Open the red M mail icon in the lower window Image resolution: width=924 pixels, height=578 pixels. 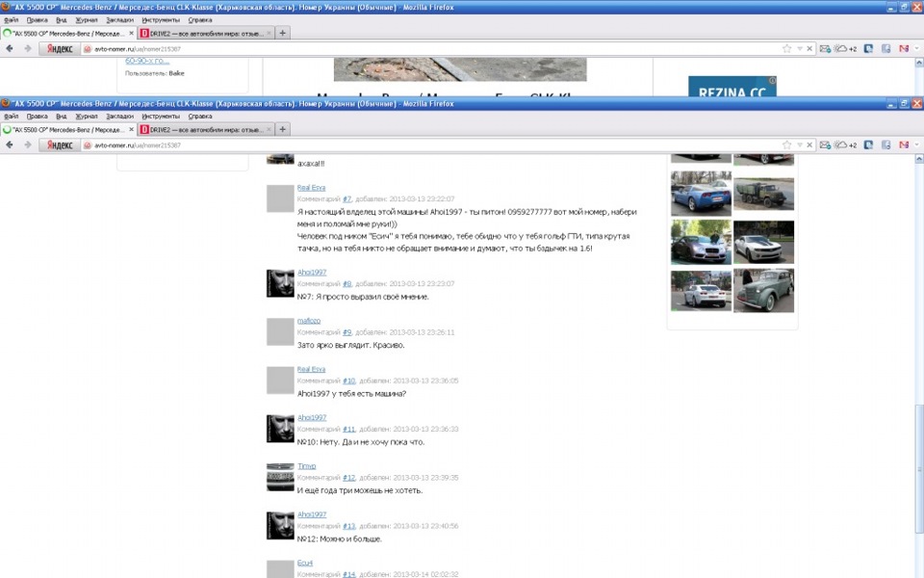(904, 144)
